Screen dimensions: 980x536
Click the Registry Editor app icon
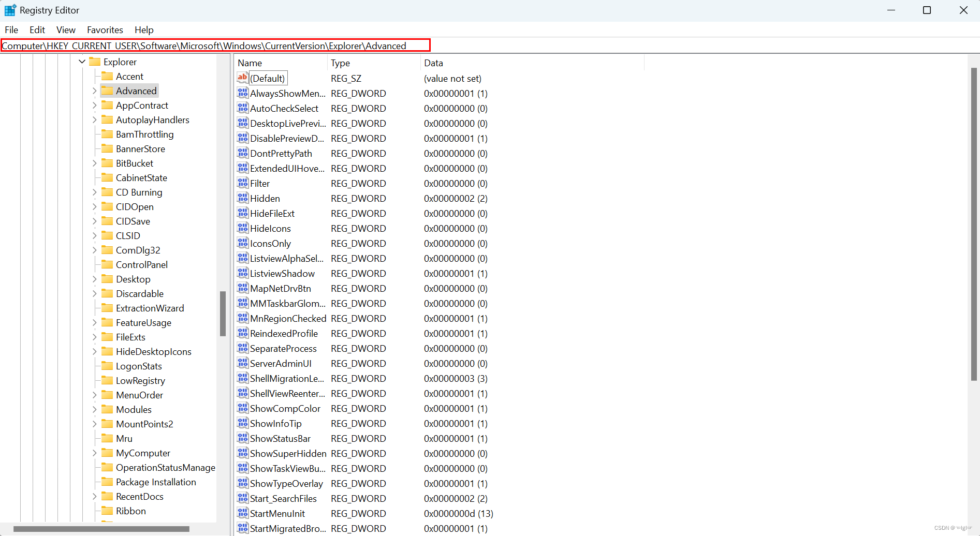pos(10,10)
